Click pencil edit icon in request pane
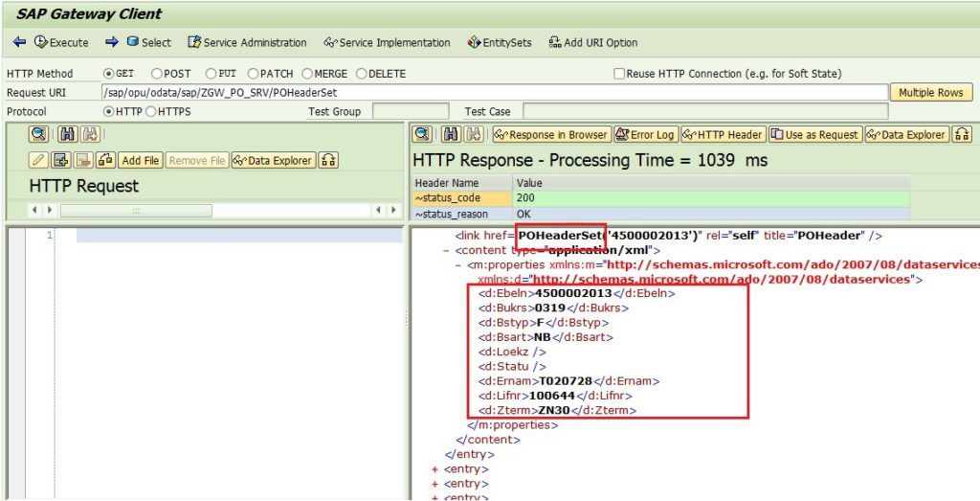 38,160
